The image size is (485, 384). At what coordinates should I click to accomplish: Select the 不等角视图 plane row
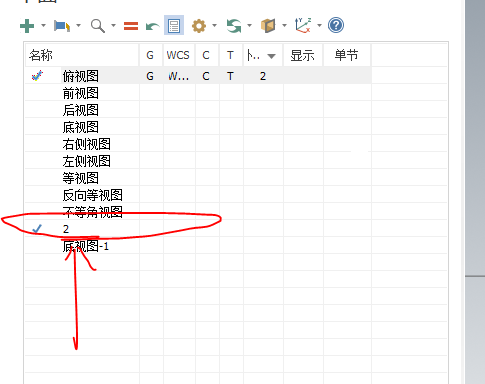[x=198, y=212]
